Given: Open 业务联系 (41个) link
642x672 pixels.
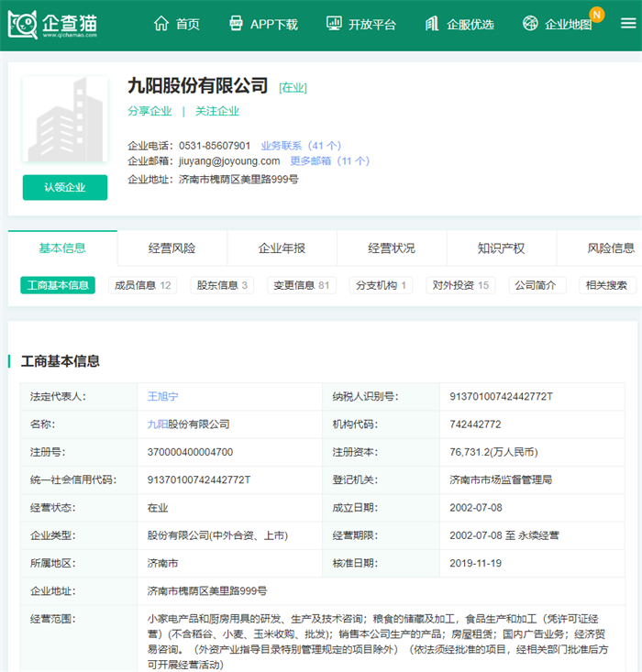Looking at the screenshot, I should click(x=301, y=146).
